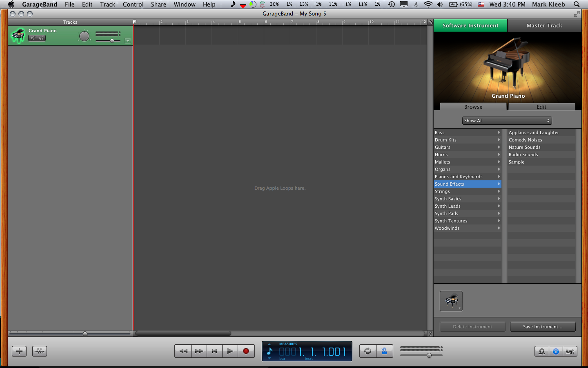
Task: Choose Comedy Noises instrument
Action: pos(541,140)
